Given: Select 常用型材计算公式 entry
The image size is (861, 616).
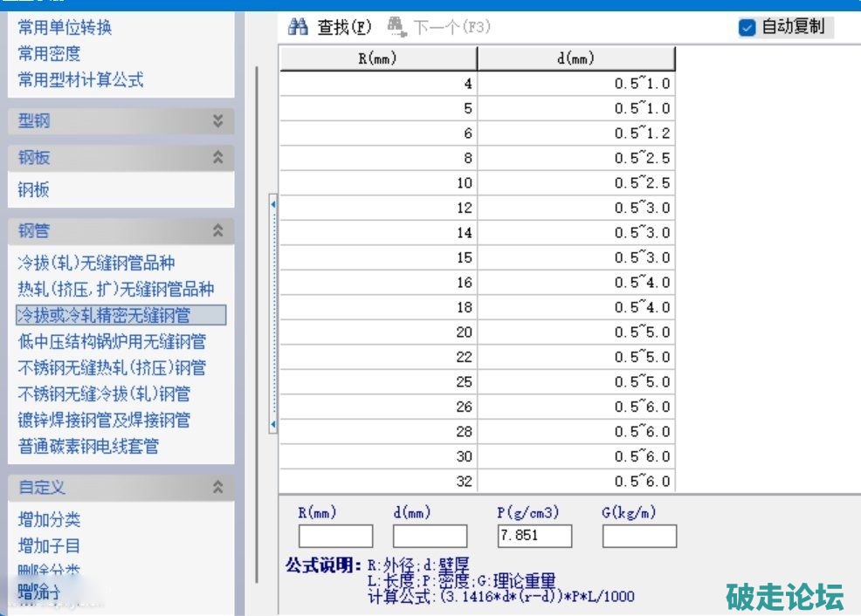Looking at the screenshot, I should 80,80.
